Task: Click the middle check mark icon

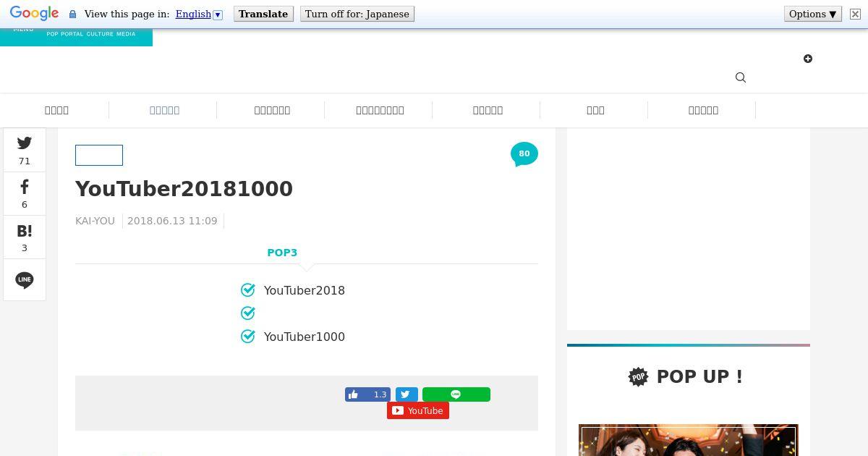Action: tap(248, 313)
